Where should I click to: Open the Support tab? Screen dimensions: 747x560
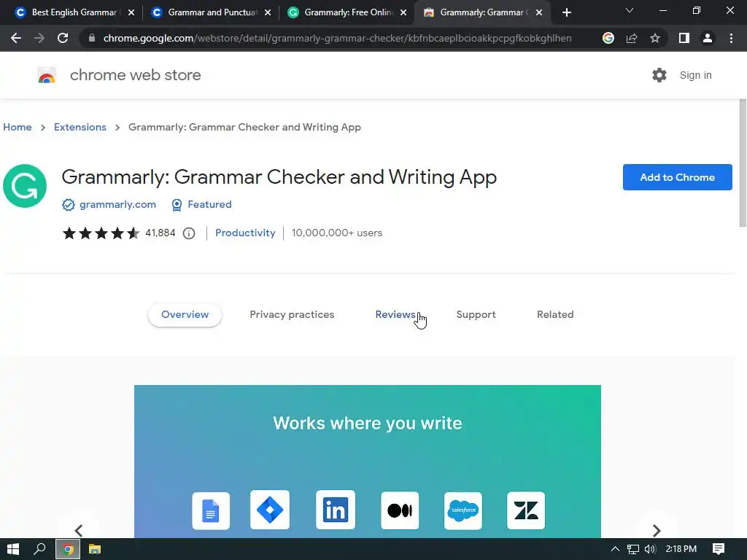476,315
